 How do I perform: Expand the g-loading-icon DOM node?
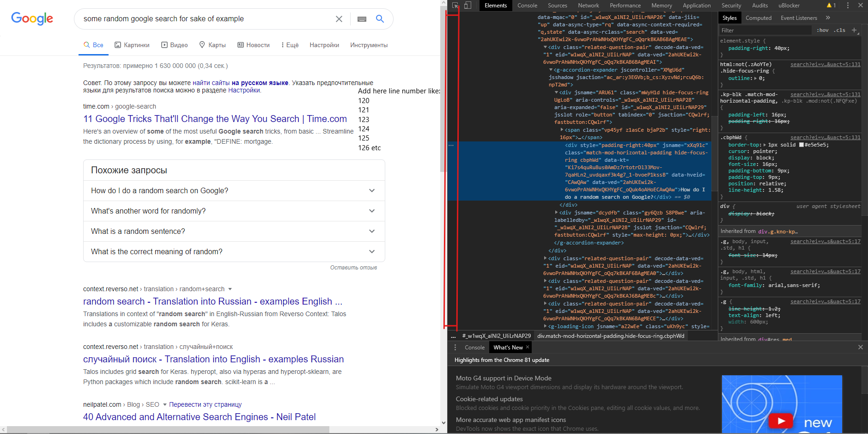pyautogui.click(x=545, y=326)
